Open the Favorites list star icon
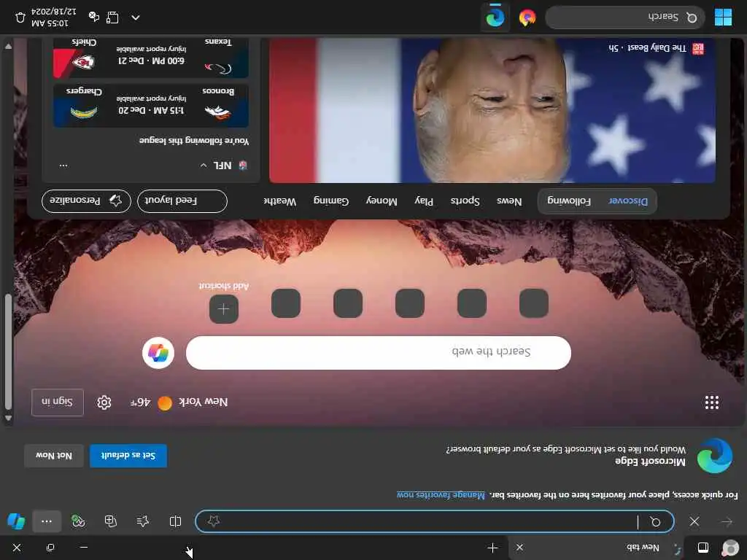This screenshot has width=747, height=560. (142, 521)
